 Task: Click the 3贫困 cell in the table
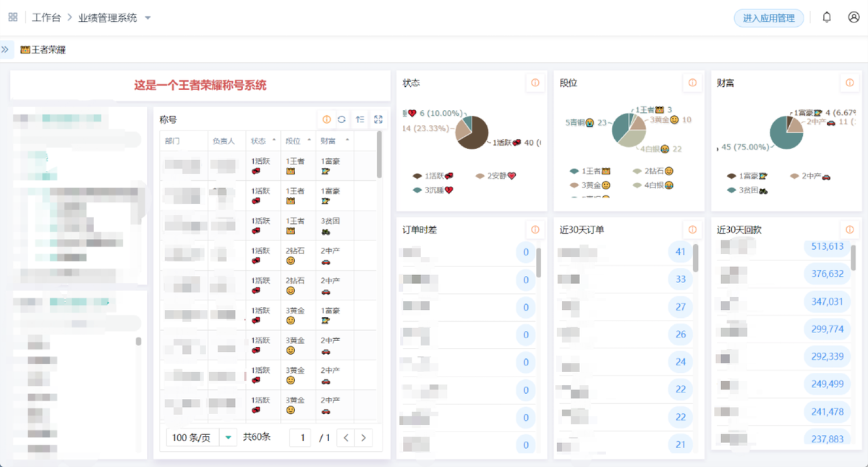pyautogui.click(x=335, y=226)
